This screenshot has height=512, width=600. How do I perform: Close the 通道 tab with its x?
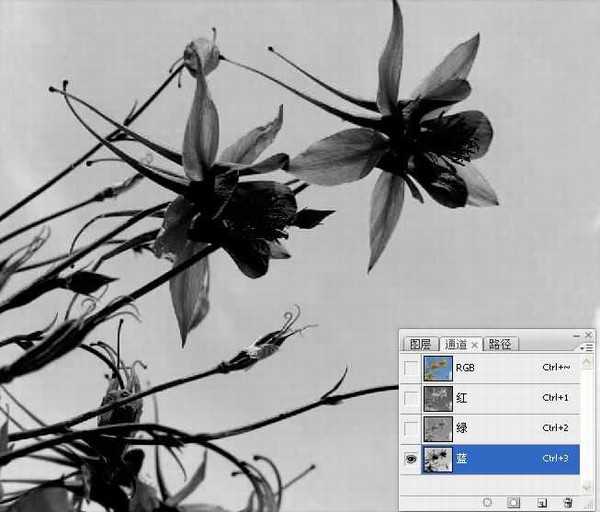(x=475, y=344)
